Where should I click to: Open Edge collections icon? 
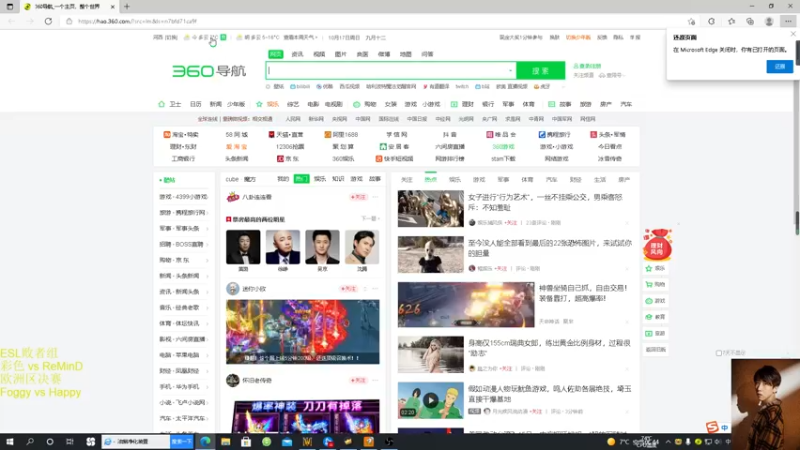[x=750, y=21]
